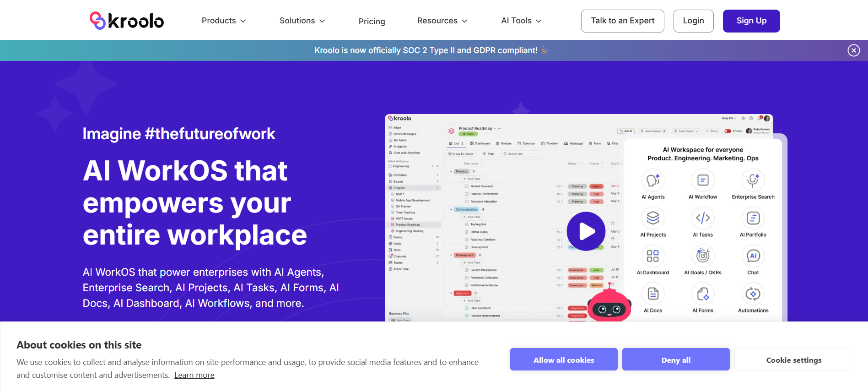Open the Resources dropdown menu

tap(442, 21)
